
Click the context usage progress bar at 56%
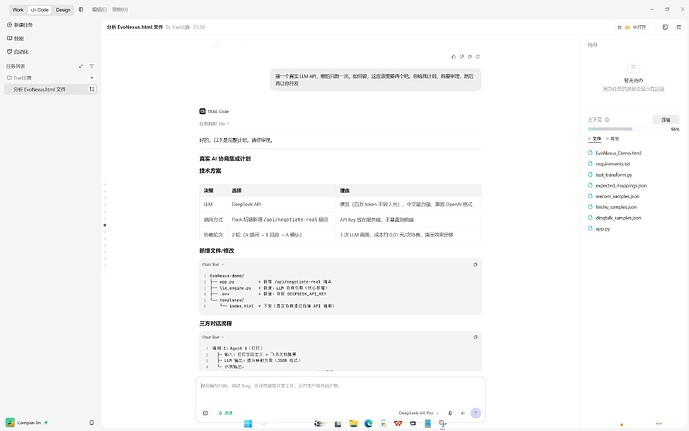tap(628, 129)
